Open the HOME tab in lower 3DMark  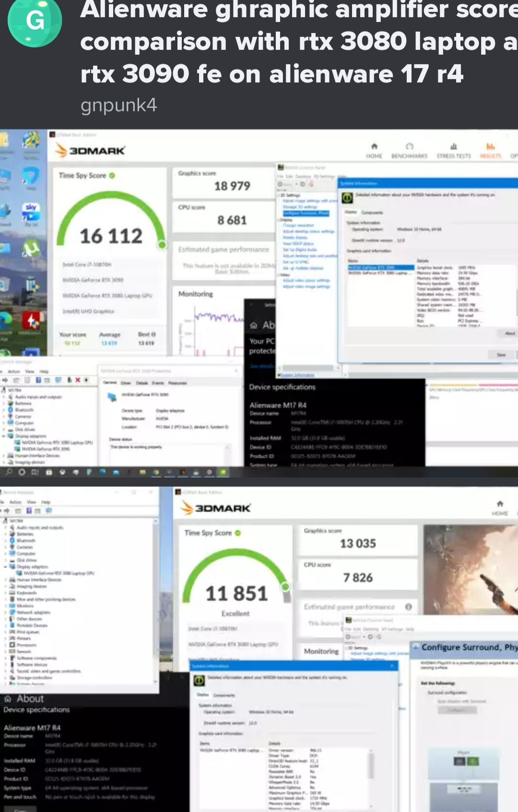click(x=500, y=508)
